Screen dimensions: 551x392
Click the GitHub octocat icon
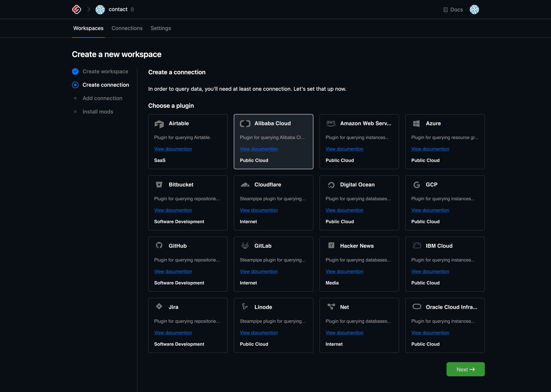pos(159,245)
